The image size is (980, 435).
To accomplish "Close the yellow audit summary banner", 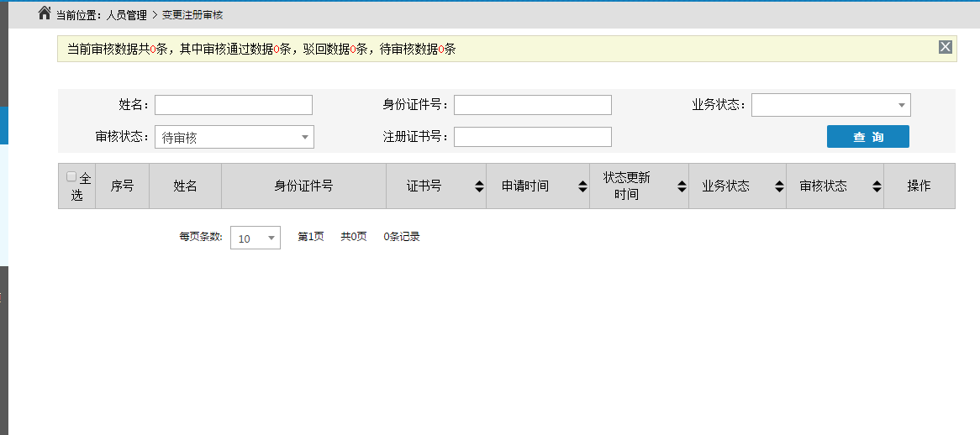I will (946, 47).
